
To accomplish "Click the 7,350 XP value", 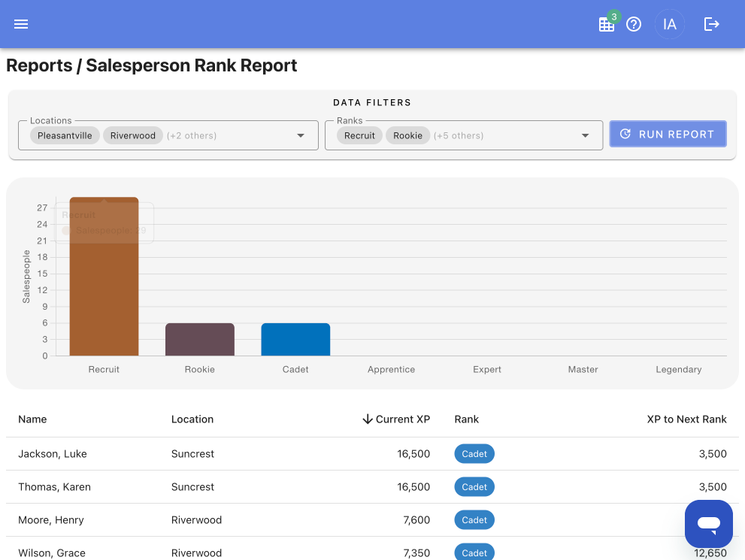I will (416, 553).
